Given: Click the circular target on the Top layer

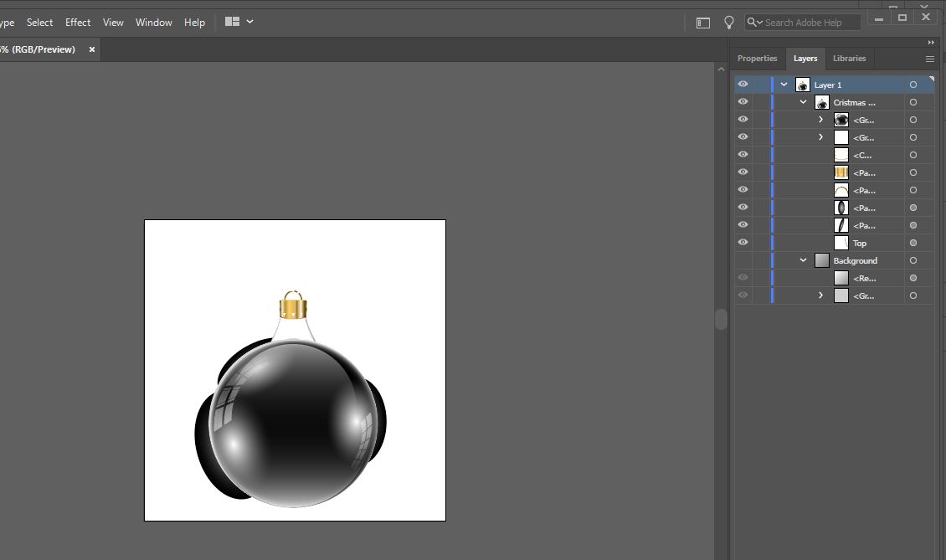Looking at the screenshot, I should click(x=913, y=242).
